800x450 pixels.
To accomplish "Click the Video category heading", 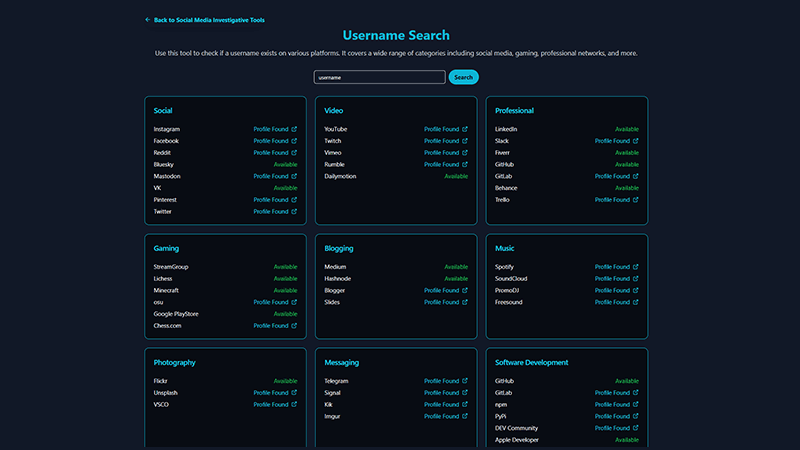I will click(334, 111).
